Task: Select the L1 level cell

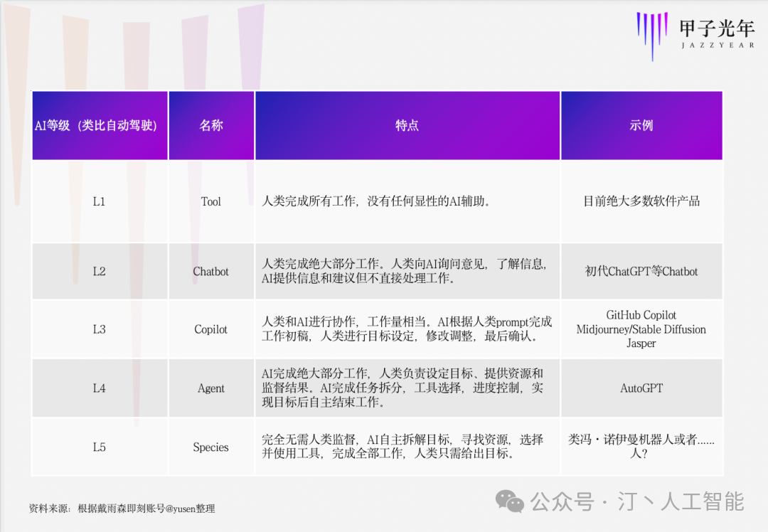Action: click(x=99, y=201)
